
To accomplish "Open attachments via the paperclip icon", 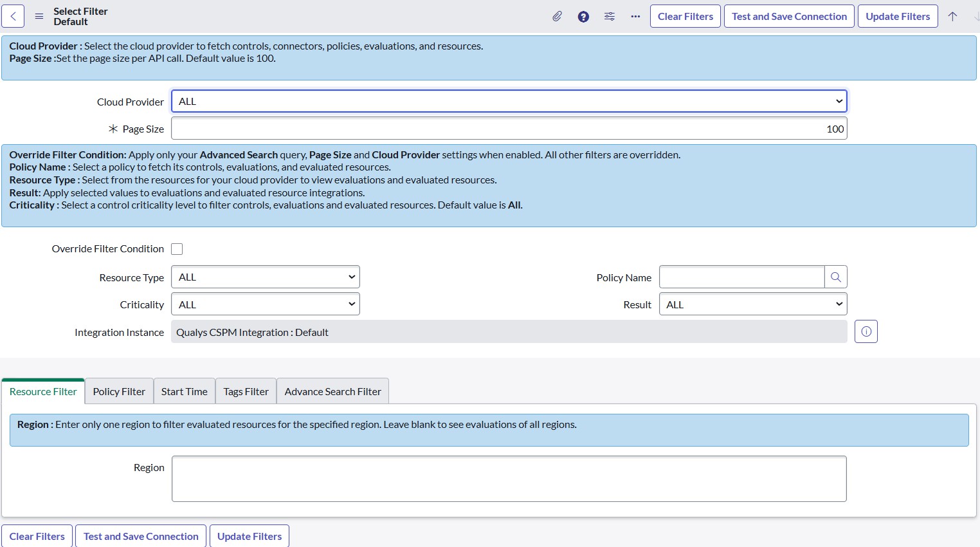I will (x=558, y=17).
